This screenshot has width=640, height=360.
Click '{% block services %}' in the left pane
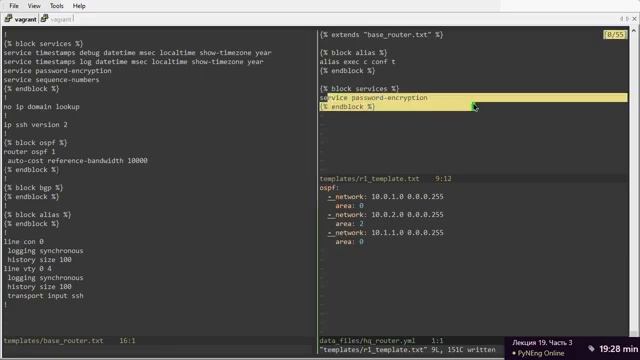point(43,44)
